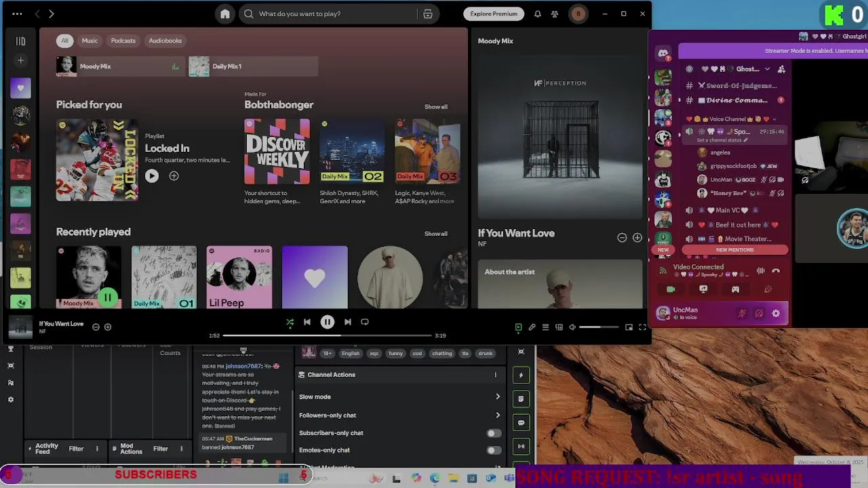Disconnect from Discord voice call
This screenshot has height=488, width=868.
point(776,271)
